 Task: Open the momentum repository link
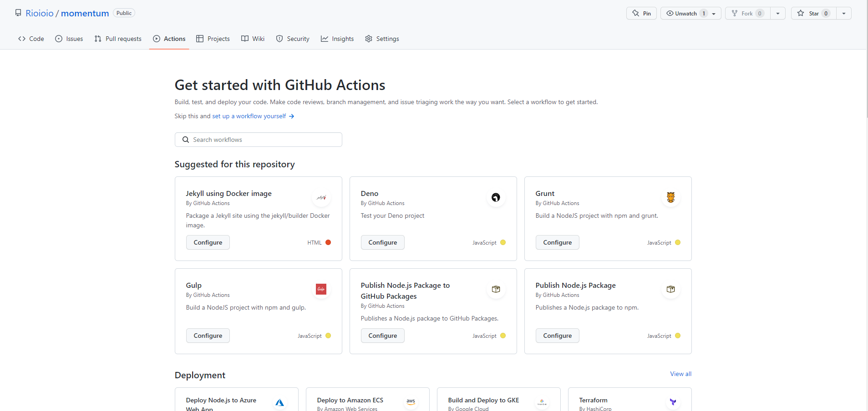(x=85, y=13)
